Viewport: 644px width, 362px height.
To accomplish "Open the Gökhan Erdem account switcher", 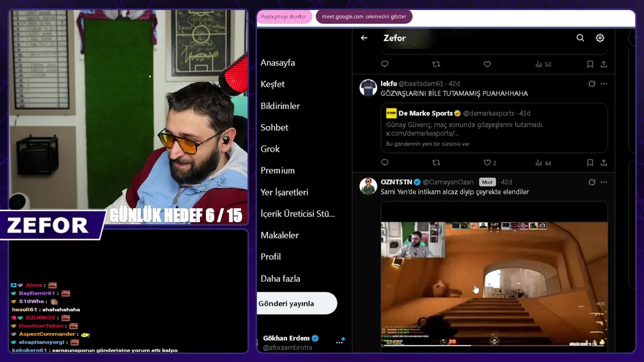I will (301, 342).
